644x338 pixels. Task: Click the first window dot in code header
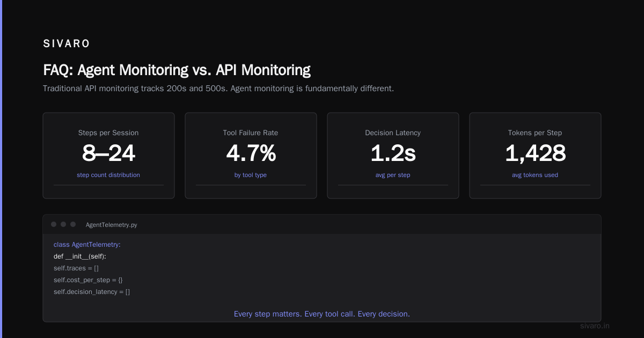pyautogui.click(x=54, y=224)
